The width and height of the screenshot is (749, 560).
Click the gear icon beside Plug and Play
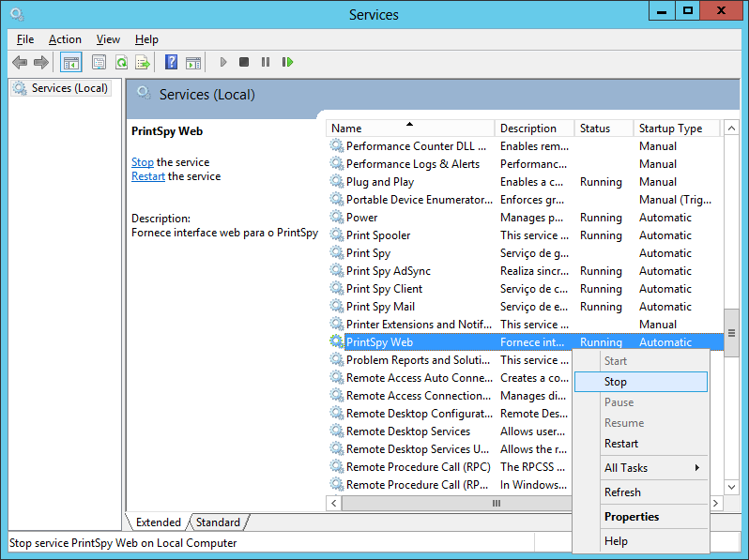pos(337,181)
